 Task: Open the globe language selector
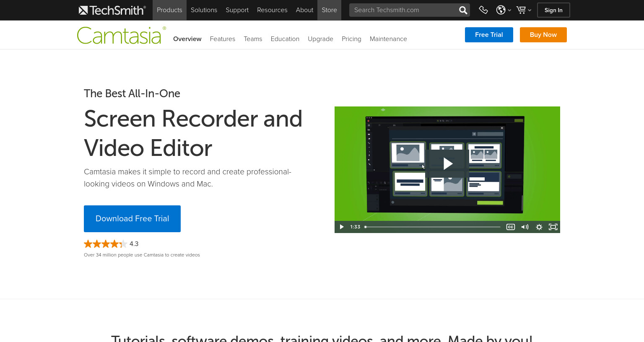tap(504, 10)
